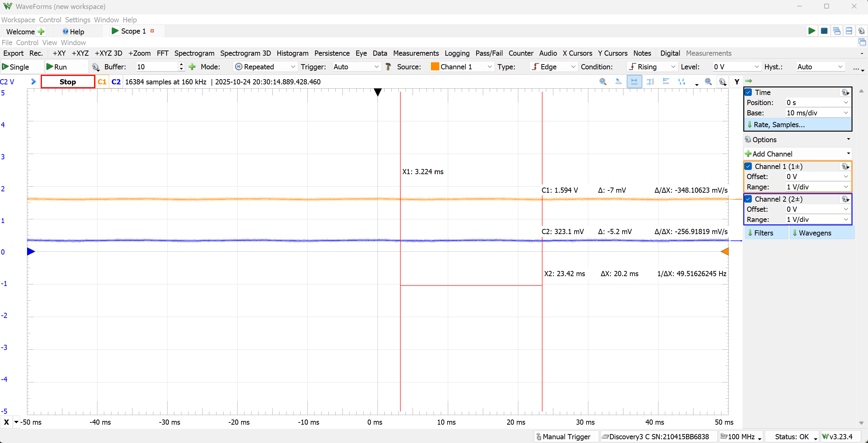This screenshot has height=443, width=868.
Task: Open Time panel gear settings
Action: click(x=845, y=92)
